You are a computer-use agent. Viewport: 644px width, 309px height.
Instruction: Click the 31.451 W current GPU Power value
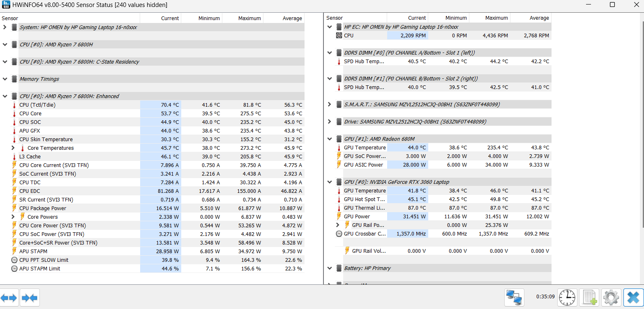point(412,217)
